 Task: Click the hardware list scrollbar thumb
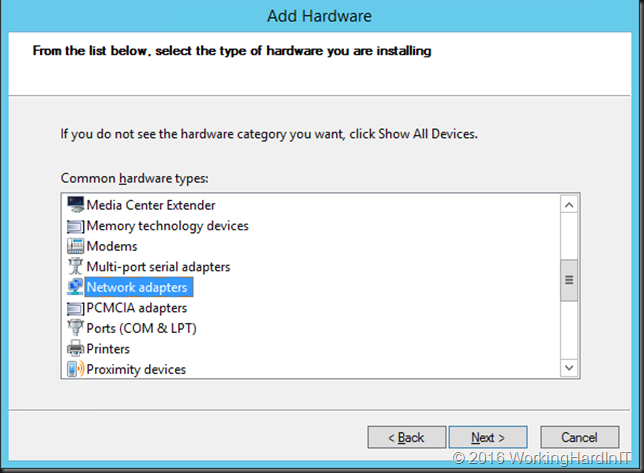tap(569, 280)
